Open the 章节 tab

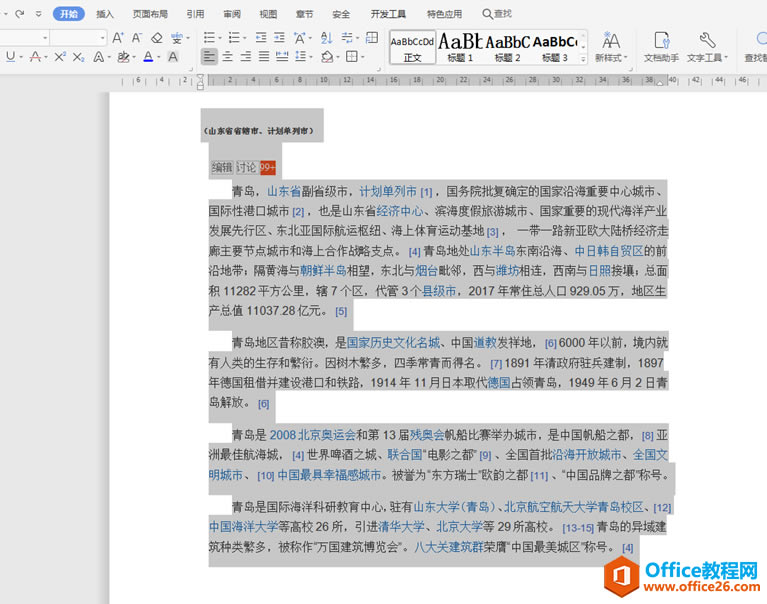point(304,14)
